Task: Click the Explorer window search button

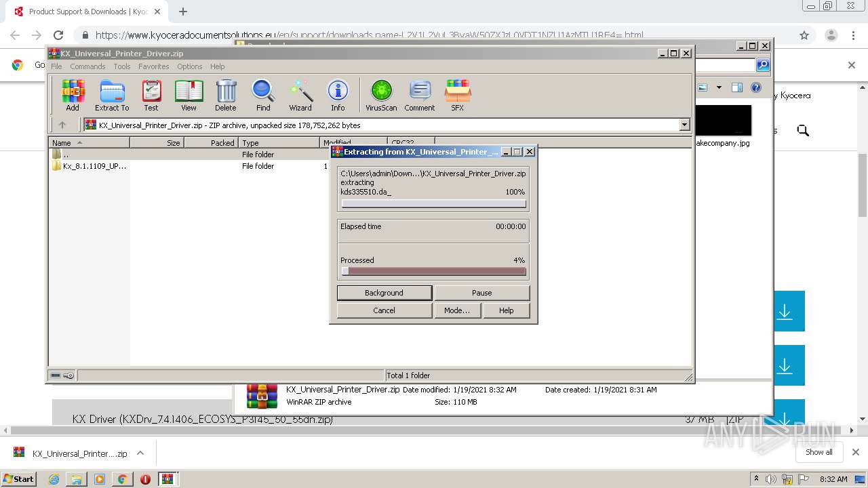Action: [x=763, y=65]
